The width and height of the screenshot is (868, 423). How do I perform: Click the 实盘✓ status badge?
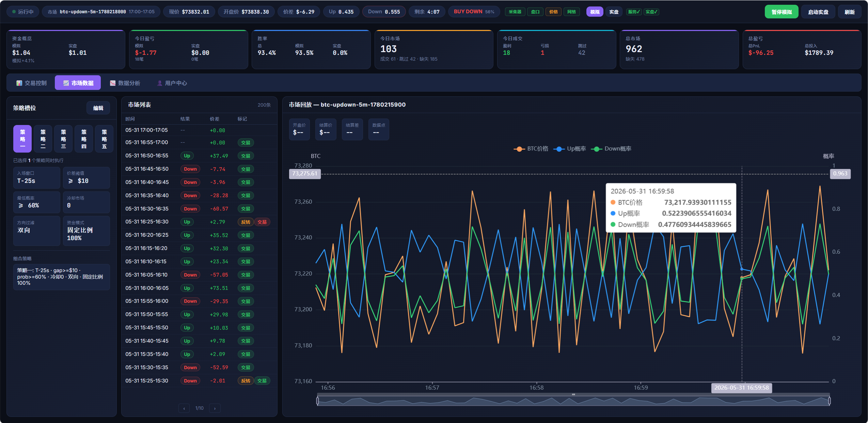point(651,12)
